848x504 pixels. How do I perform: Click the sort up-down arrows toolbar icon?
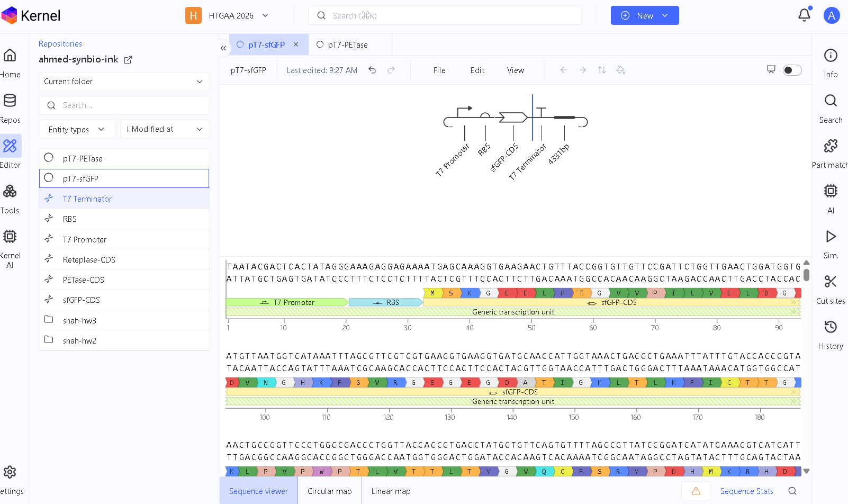pyautogui.click(x=602, y=70)
